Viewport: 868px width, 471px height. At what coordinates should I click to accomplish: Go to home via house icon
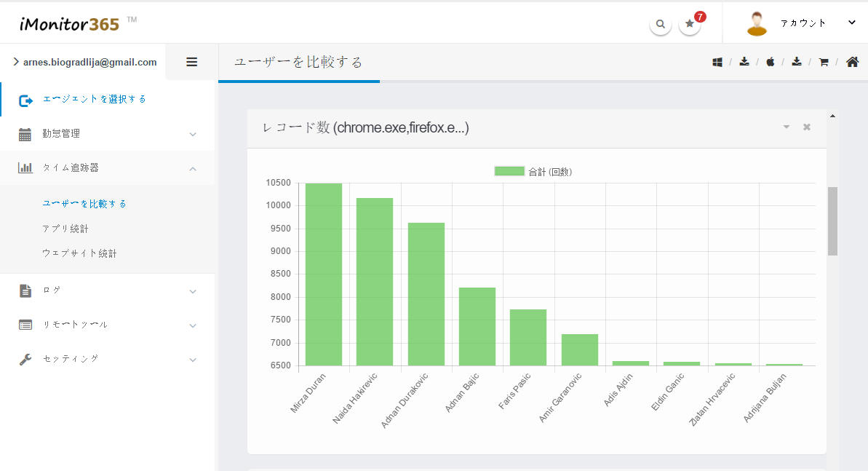tap(853, 63)
